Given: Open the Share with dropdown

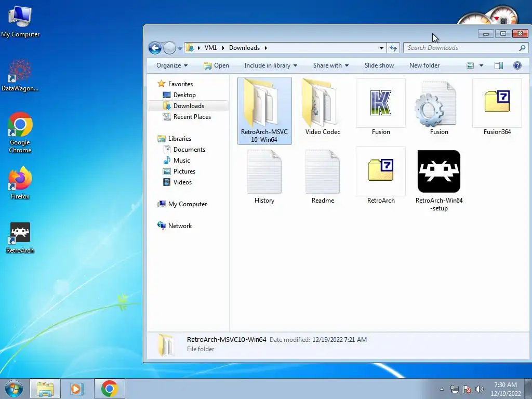Looking at the screenshot, I should 330,65.
